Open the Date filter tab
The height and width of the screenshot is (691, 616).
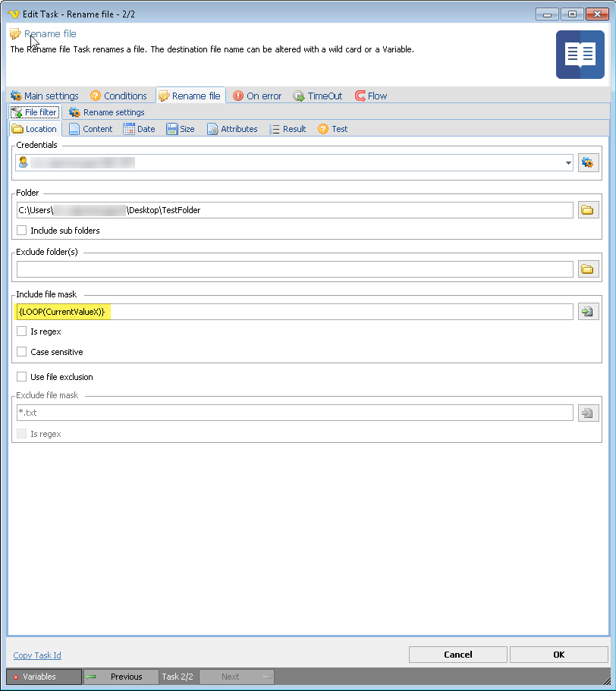[x=139, y=129]
